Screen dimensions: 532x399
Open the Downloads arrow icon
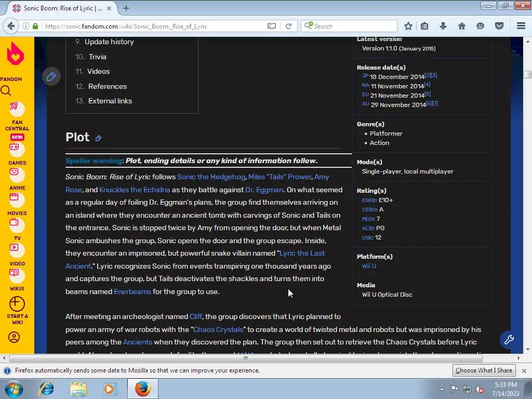tap(443, 26)
